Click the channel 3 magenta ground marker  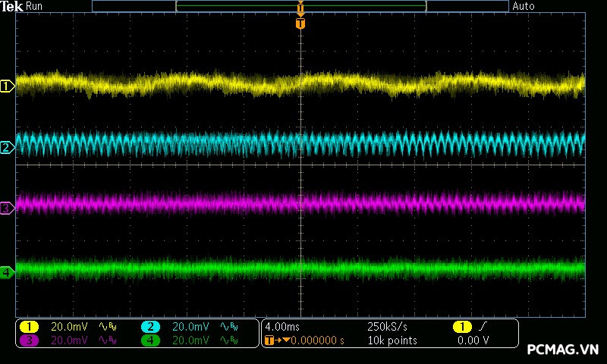[x=7, y=208]
